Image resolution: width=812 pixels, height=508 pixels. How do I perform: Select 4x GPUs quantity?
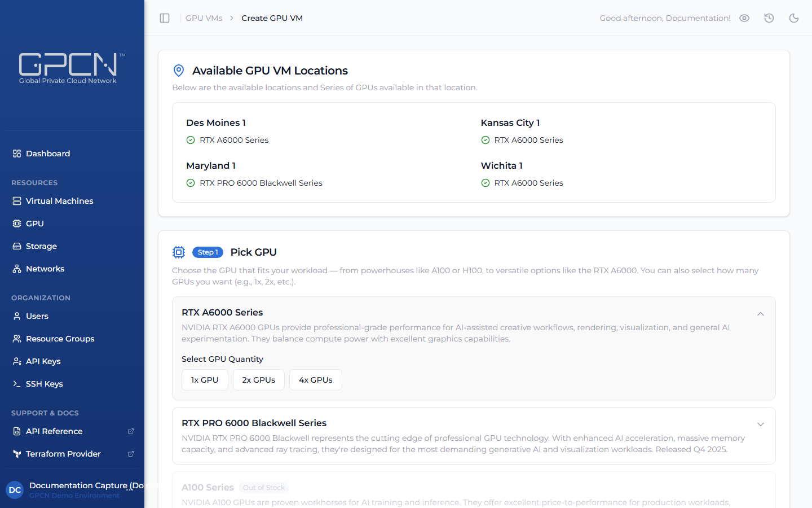316,380
